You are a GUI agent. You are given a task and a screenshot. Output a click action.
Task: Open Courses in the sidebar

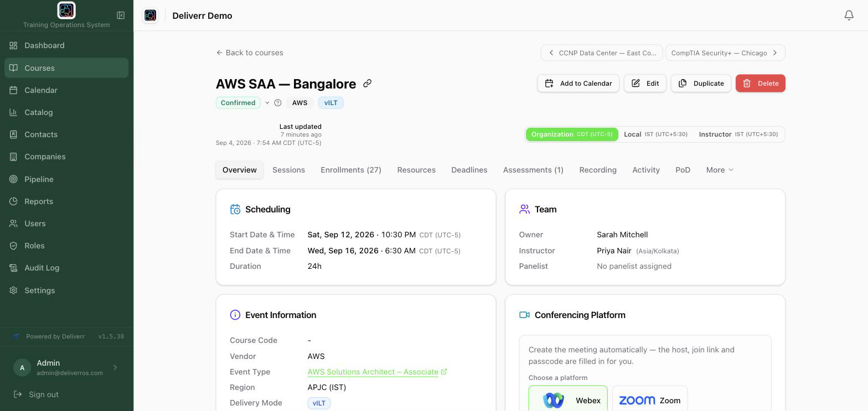[66, 68]
